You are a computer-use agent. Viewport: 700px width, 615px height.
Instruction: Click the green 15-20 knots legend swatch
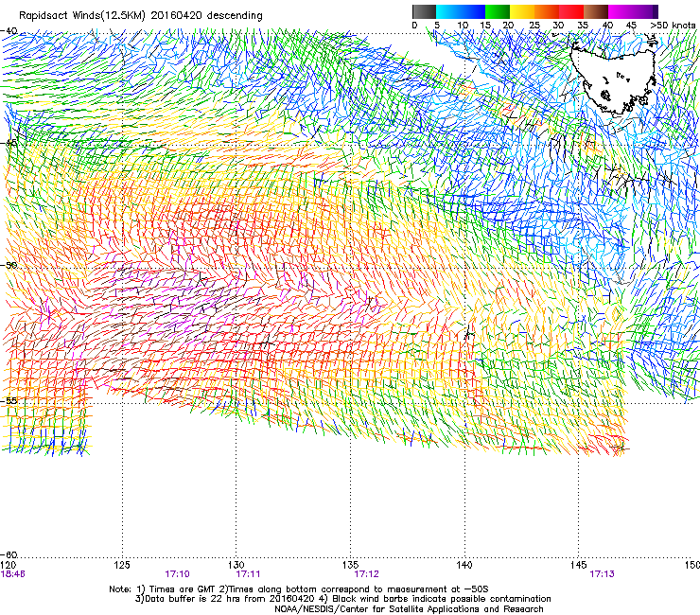coord(498,11)
